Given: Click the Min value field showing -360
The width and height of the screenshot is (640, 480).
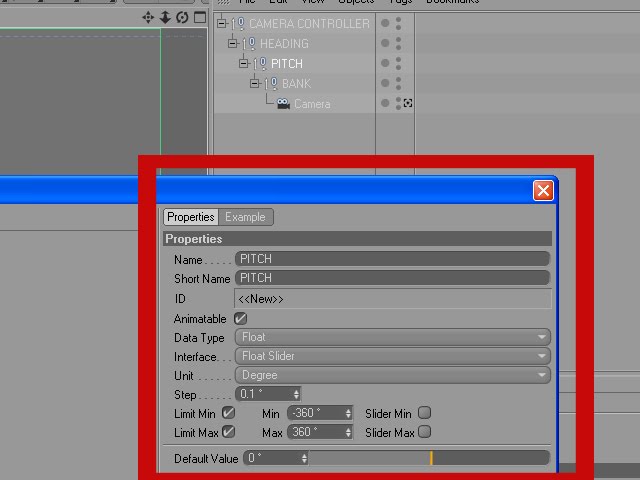Looking at the screenshot, I should click(316, 413).
